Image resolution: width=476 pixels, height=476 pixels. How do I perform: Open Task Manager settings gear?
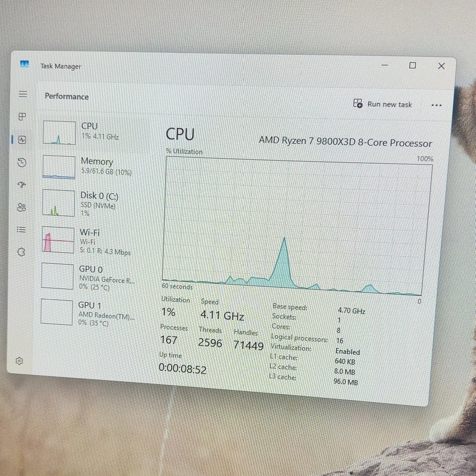coord(19,361)
